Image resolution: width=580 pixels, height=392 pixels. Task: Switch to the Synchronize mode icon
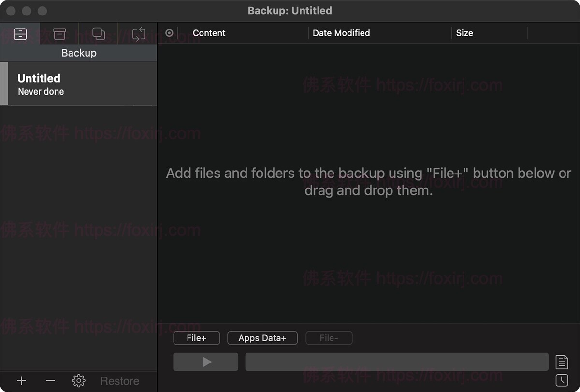pos(138,34)
